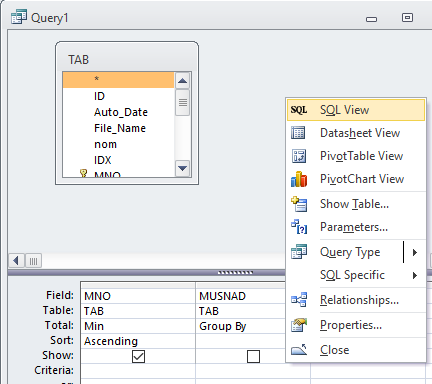This screenshot has width=432, height=384.
Task: Click the Sort cell under MUSNAD
Action: pos(241,341)
